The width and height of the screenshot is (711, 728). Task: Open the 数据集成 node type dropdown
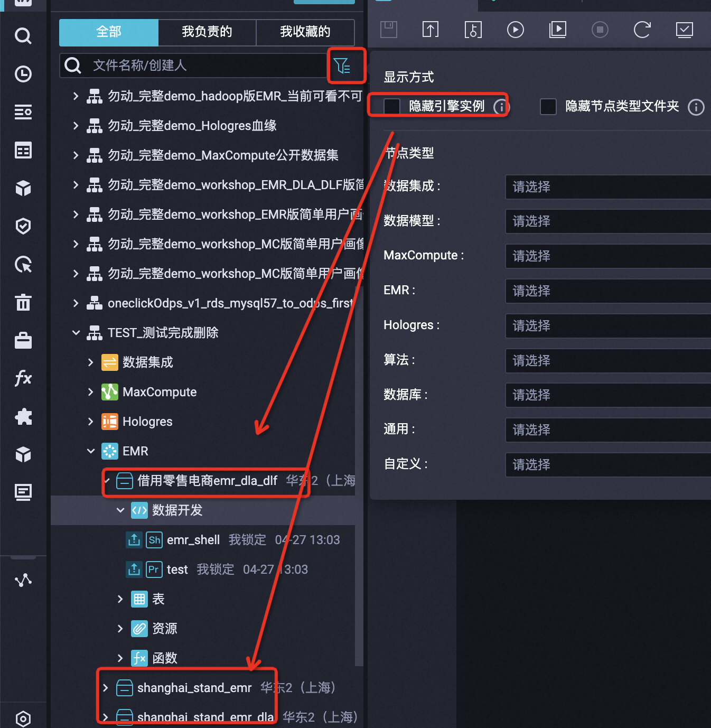[608, 187]
